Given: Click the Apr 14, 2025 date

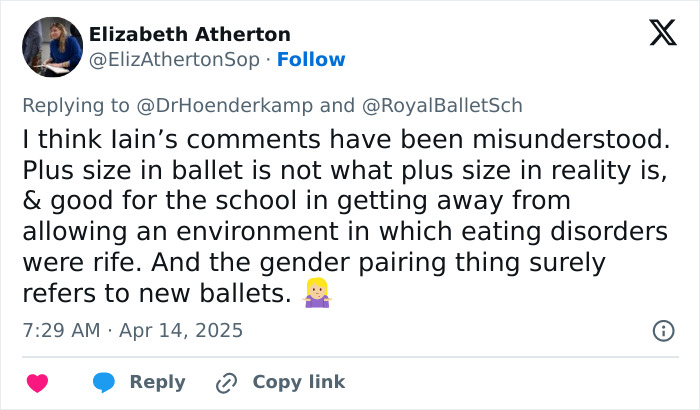Looking at the screenshot, I should [x=183, y=330].
